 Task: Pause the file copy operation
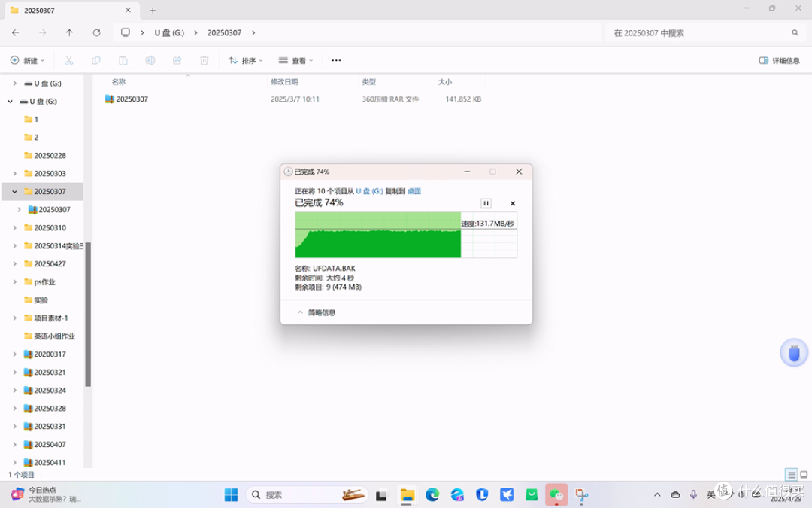tap(486, 203)
